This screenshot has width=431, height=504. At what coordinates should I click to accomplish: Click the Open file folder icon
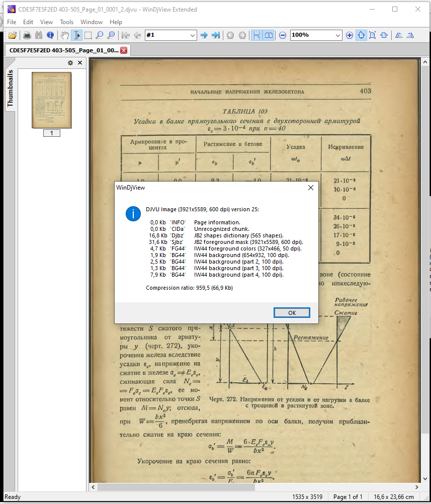click(13, 35)
